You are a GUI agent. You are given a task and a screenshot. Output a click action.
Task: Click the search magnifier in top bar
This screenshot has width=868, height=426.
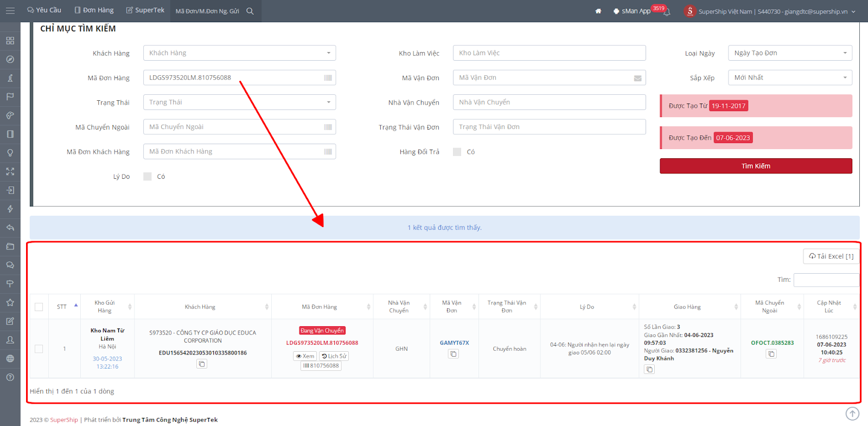tap(250, 11)
